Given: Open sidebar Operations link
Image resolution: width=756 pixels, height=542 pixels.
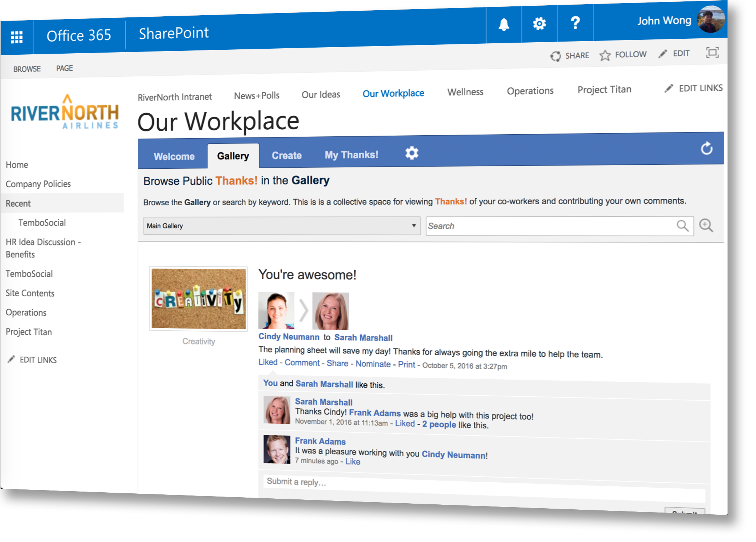Looking at the screenshot, I should (26, 313).
